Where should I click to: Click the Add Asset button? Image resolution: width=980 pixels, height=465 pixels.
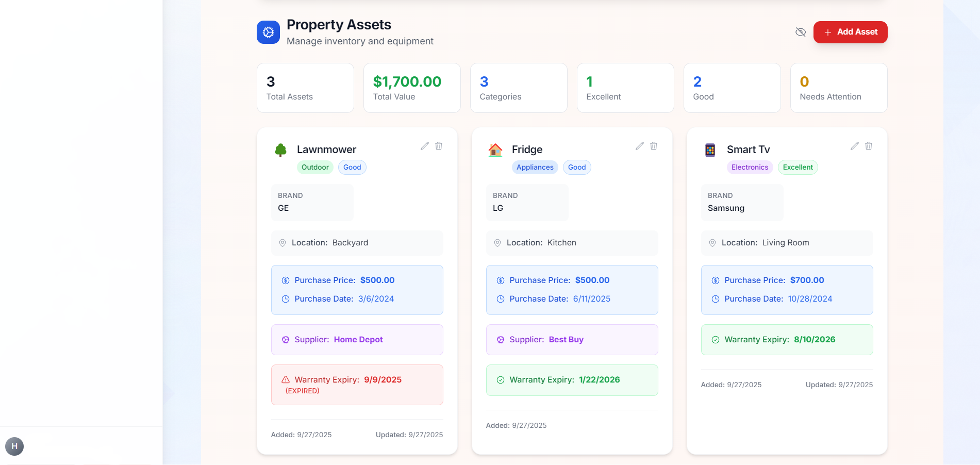[850, 32]
